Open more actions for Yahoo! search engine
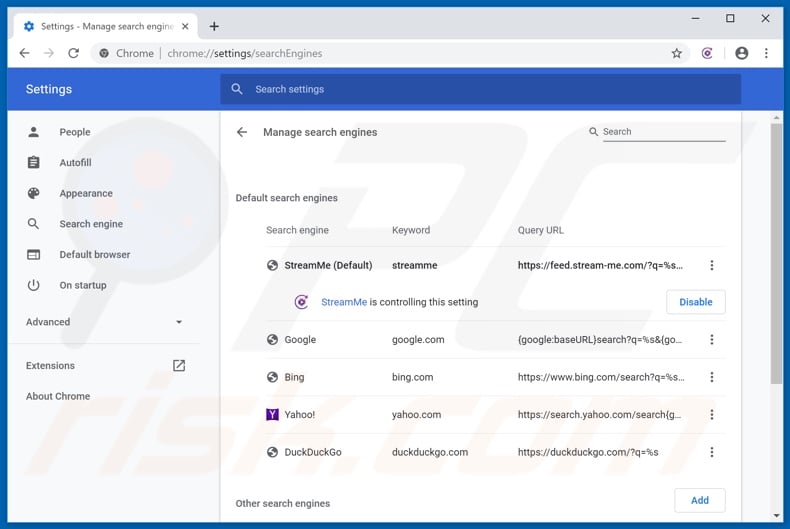The width and height of the screenshot is (790, 529). 711,415
